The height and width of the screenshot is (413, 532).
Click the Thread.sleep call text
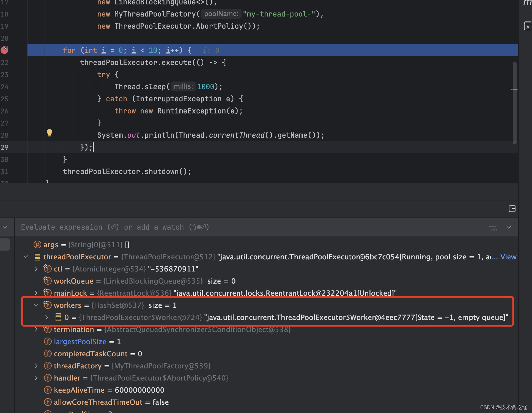(x=168, y=87)
